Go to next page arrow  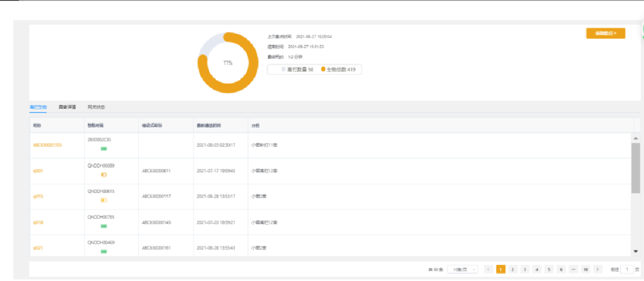click(597, 270)
